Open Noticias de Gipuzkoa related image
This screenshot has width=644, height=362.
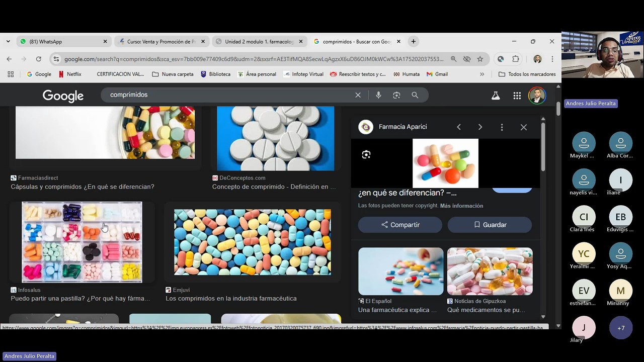(490, 271)
